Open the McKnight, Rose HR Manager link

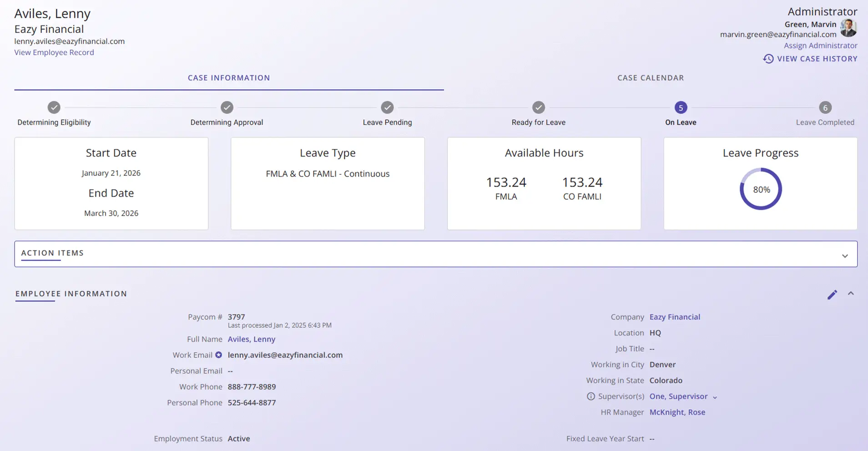coord(677,412)
